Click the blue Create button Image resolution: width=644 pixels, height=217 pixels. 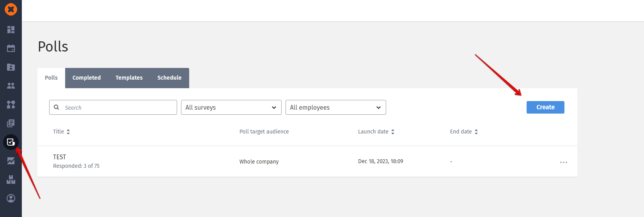[x=545, y=107]
